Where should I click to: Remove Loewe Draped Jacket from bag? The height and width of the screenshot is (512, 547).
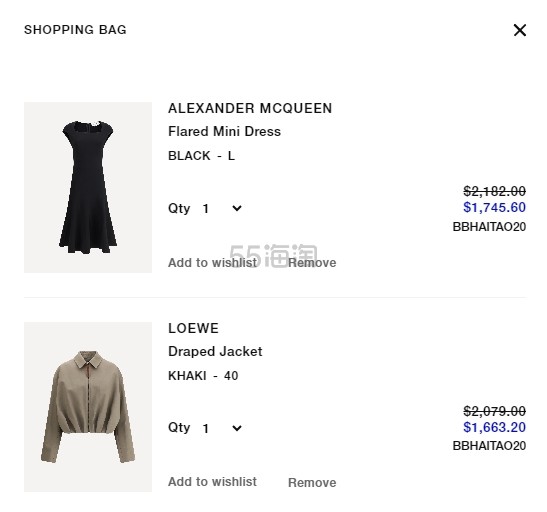pos(312,482)
